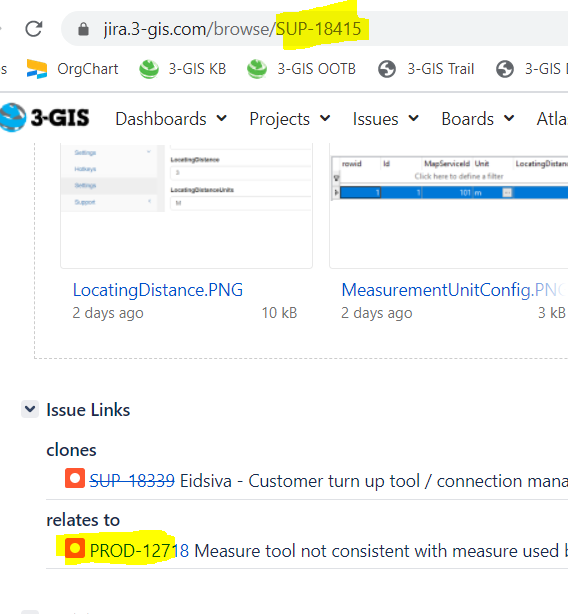The width and height of the screenshot is (568, 614).
Task: Click the bug icon beside SUP-18339
Action: [75, 478]
